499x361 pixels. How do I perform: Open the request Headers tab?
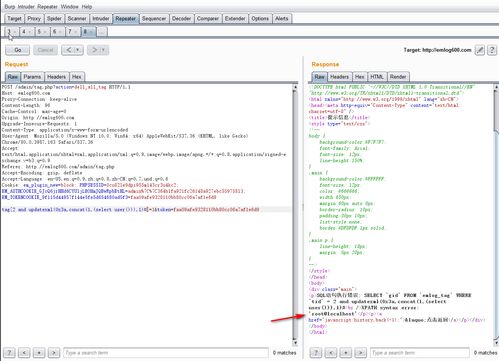[56, 77]
